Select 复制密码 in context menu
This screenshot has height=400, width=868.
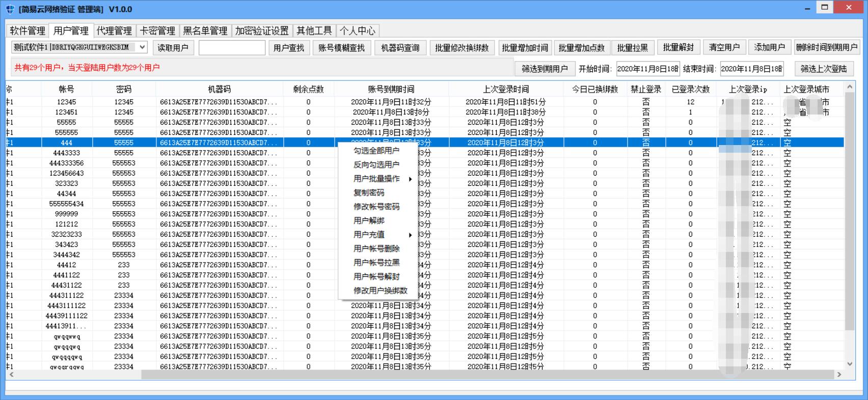point(369,193)
